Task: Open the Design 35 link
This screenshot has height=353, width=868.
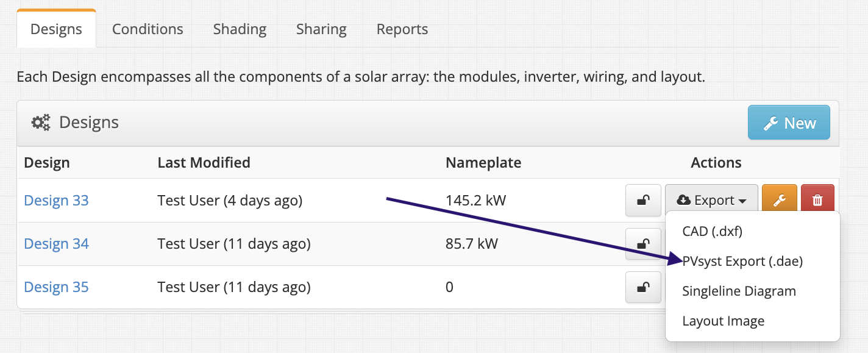Action: pos(56,287)
